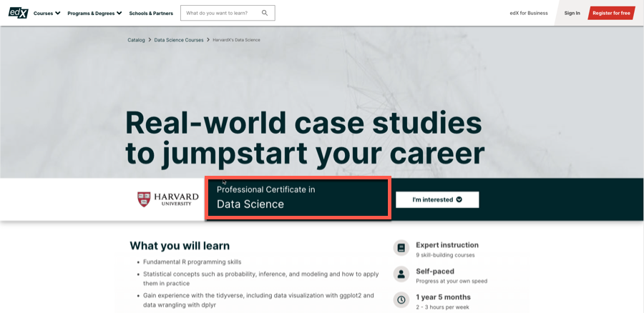644x313 pixels.
Task: Click the Expert instruction book icon
Action: (401, 248)
